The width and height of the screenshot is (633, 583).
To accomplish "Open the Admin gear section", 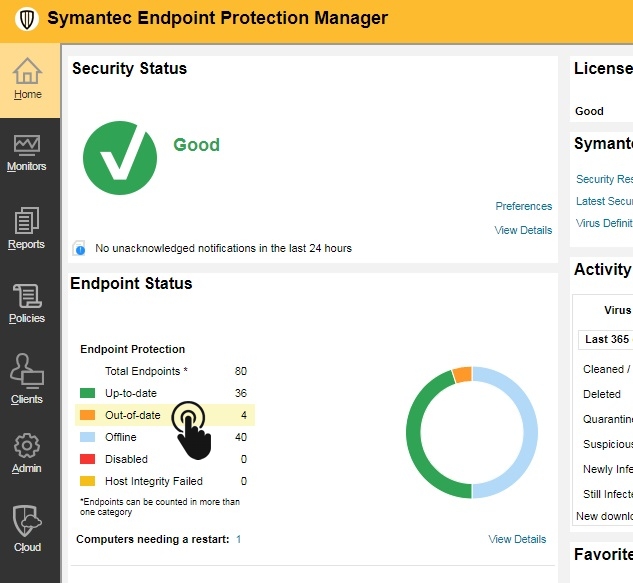I will click(27, 453).
